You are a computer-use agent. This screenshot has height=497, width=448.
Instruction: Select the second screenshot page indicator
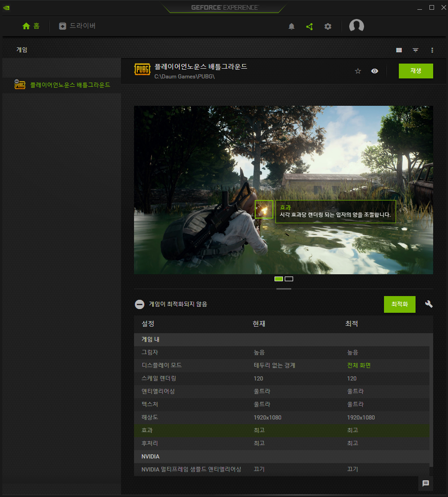[289, 279]
